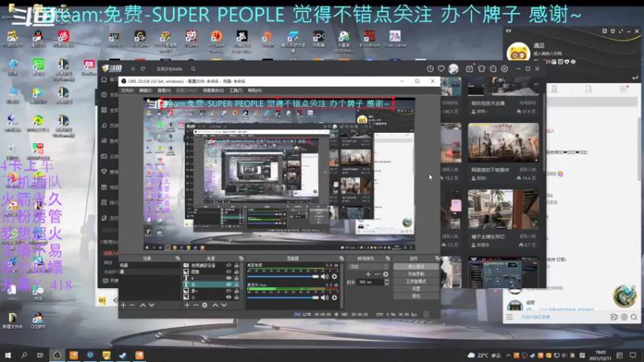Toggle visibility of the 图像 source row
This screenshot has height=362, width=644.
(x=229, y=272)
